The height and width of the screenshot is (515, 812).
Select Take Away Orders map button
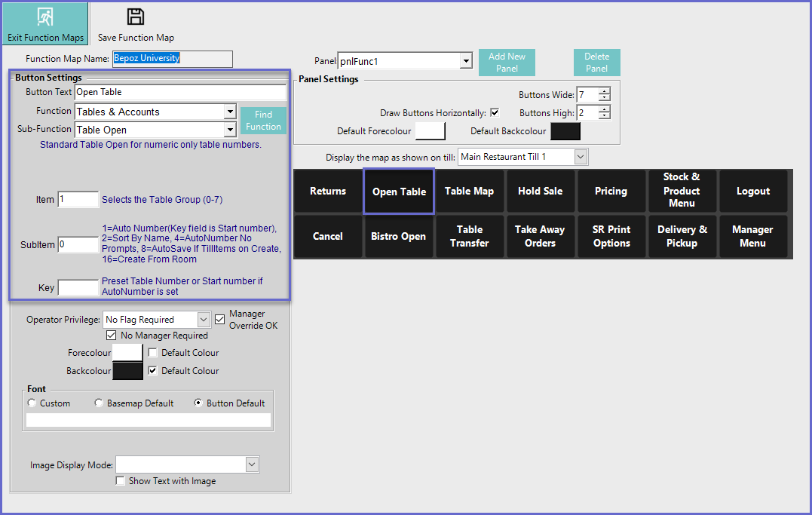pyautogui.click(x=540, y=236)
